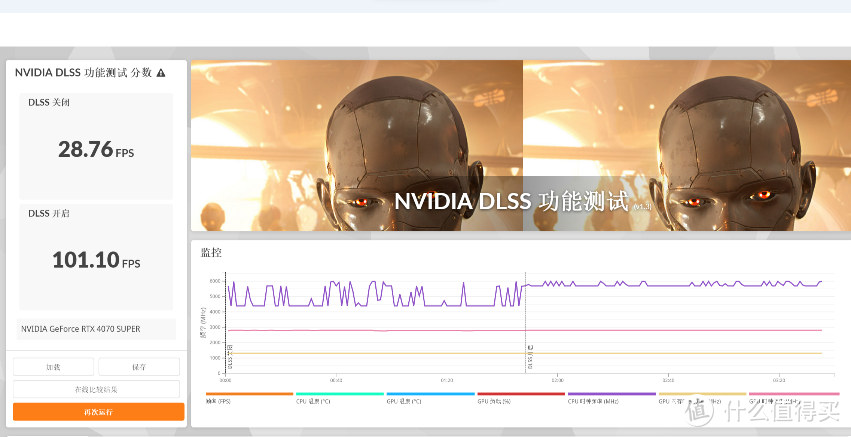Viewport: 851px width, 437px height.
Task: Click the DLSS 开启 card label
Action: point(49,213)
